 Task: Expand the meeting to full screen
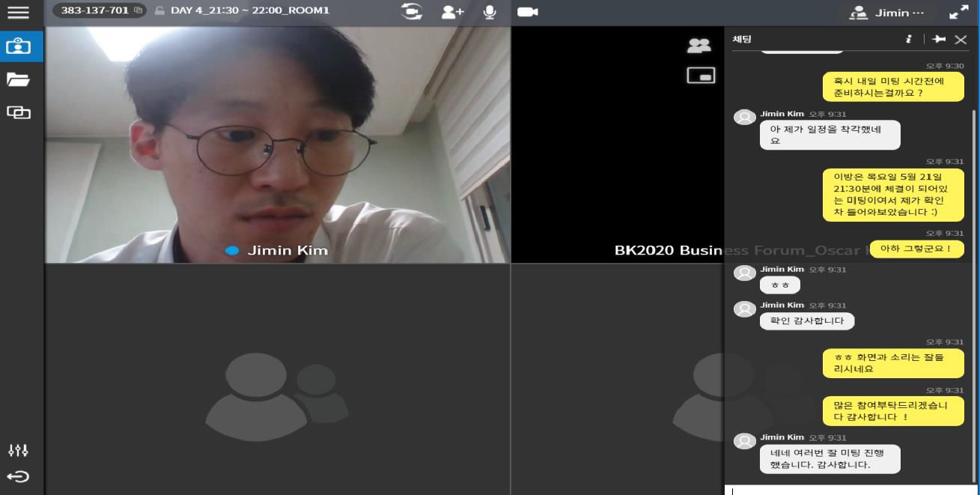point(958,13)
